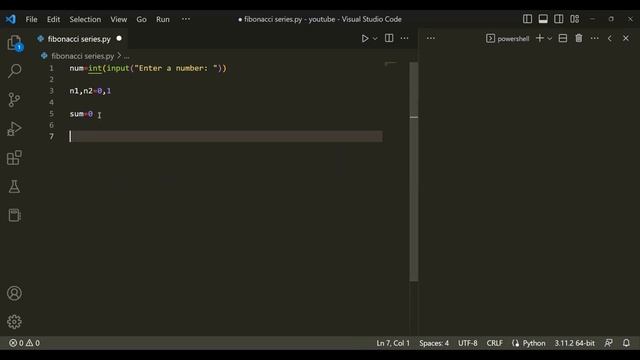
Task: Click line number 7 in gutter
Action: (x=51, y=137)
